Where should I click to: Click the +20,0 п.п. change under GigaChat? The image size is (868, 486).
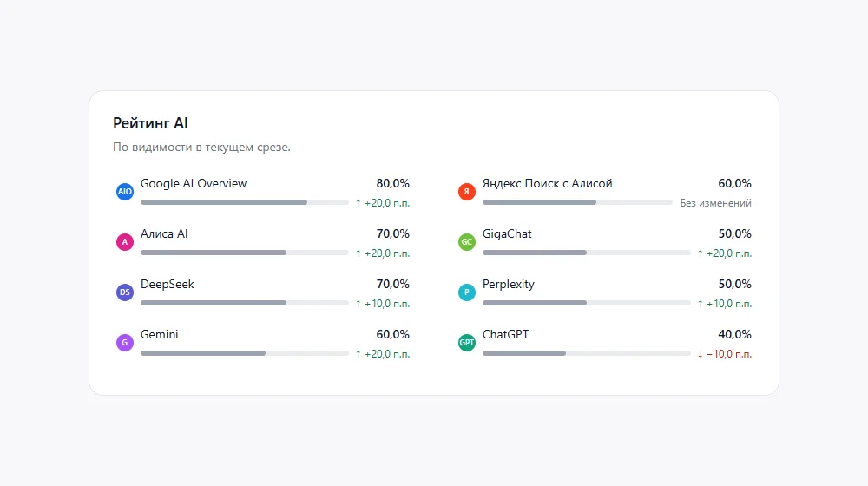click(x=725, y=253)
